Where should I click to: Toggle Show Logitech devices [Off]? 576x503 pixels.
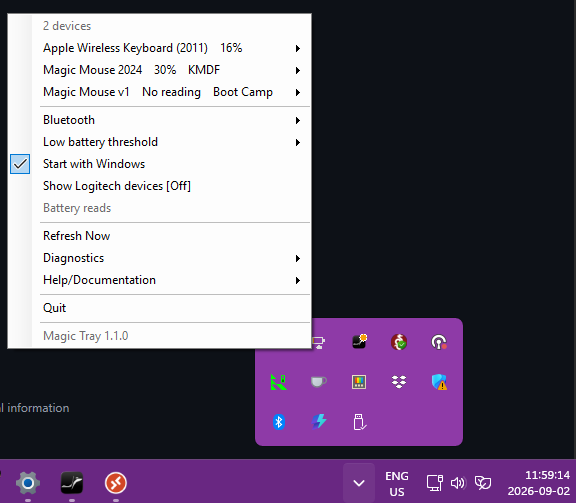tap(159, 186)
